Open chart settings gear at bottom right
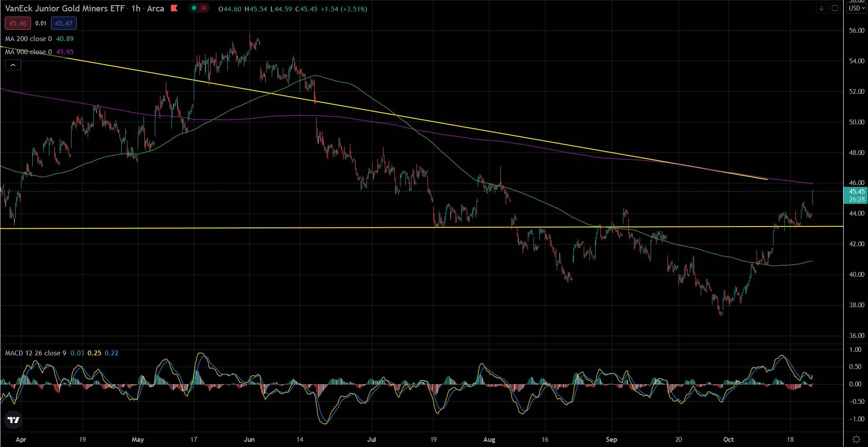This screenshot has width=868, height=447. 856,439
